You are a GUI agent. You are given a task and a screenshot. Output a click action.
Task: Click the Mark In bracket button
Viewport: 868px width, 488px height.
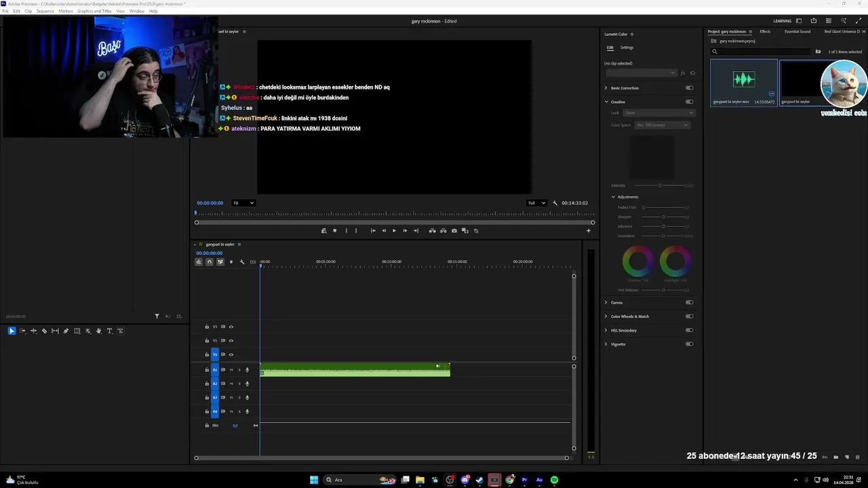[x=346, y=230]
